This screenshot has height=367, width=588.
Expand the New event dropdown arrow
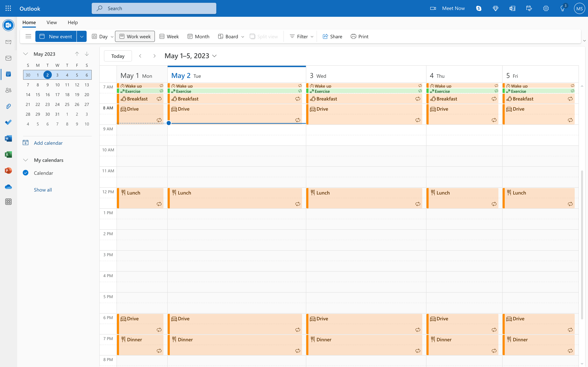point(82,36)
